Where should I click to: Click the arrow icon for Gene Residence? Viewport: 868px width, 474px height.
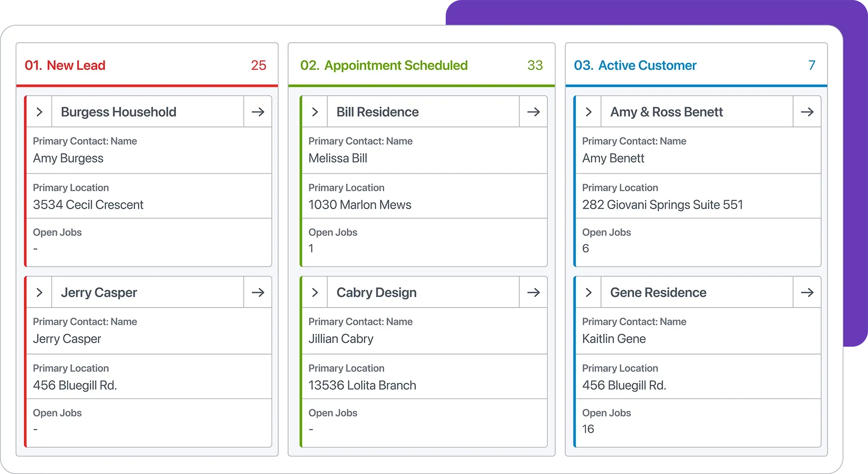tap(807, 292)
